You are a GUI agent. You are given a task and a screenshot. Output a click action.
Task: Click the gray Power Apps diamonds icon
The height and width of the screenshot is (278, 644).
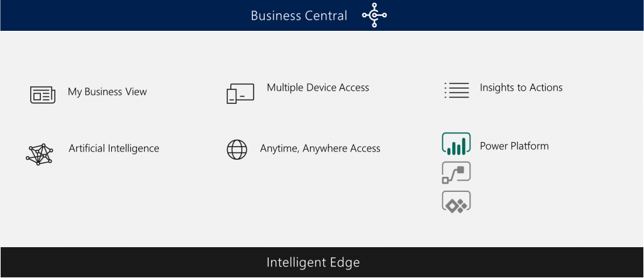456,202
